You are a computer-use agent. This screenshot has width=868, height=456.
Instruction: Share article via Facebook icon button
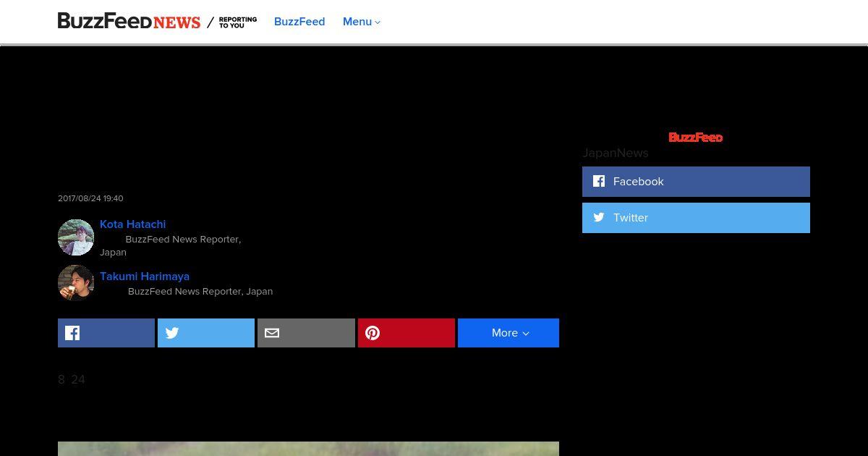click(x=106, y=333)
